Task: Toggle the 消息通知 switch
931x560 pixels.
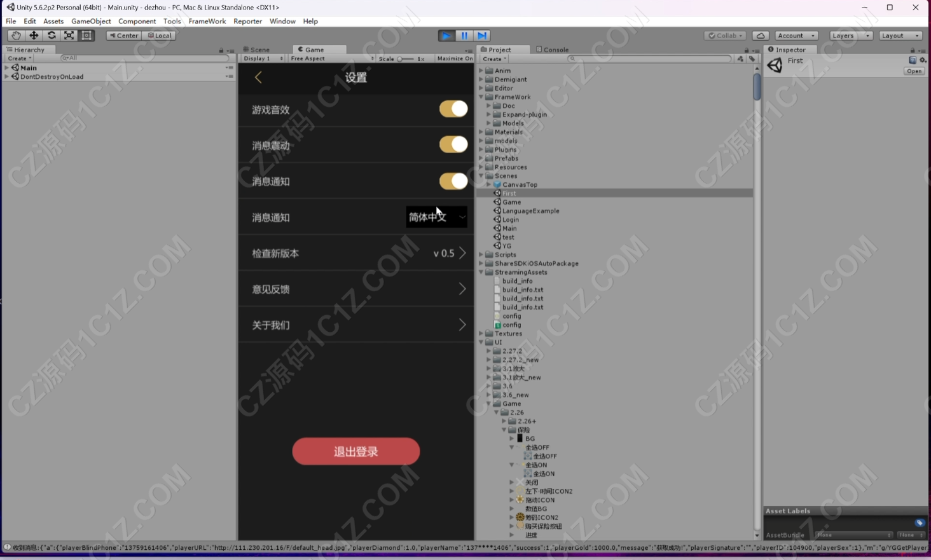Action: pos(453,181)
